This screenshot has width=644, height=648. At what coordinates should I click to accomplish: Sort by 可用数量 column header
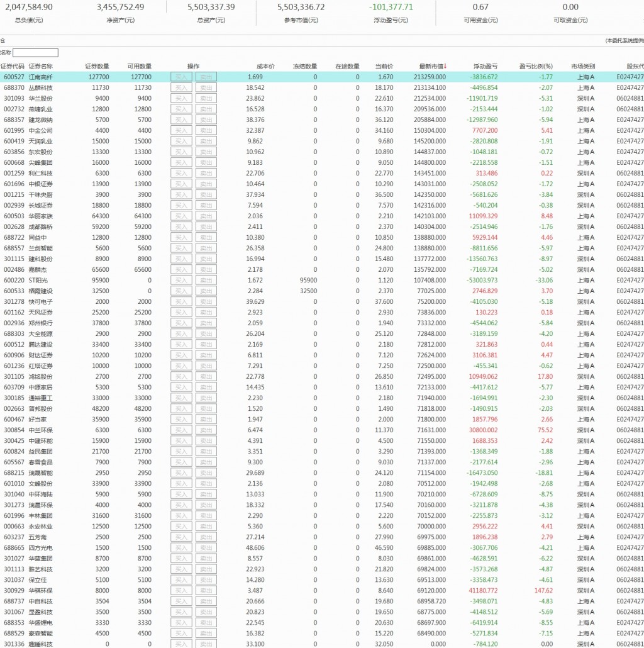point(139,66)
